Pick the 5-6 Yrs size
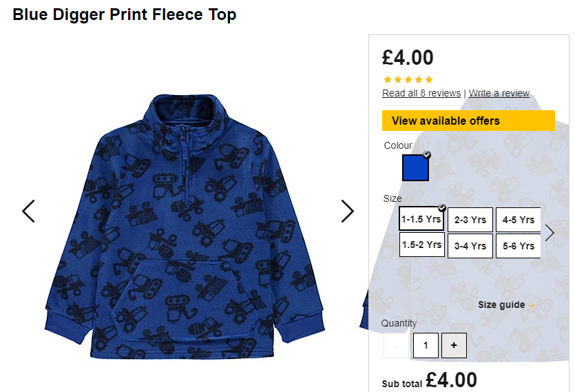This screenshot has width=575, height=392. point(518,246)
